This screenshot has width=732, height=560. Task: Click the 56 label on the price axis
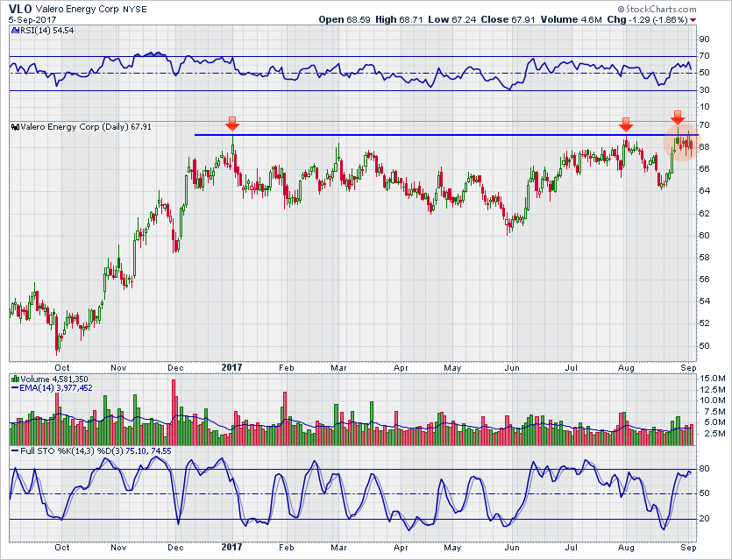click(704, 280)
